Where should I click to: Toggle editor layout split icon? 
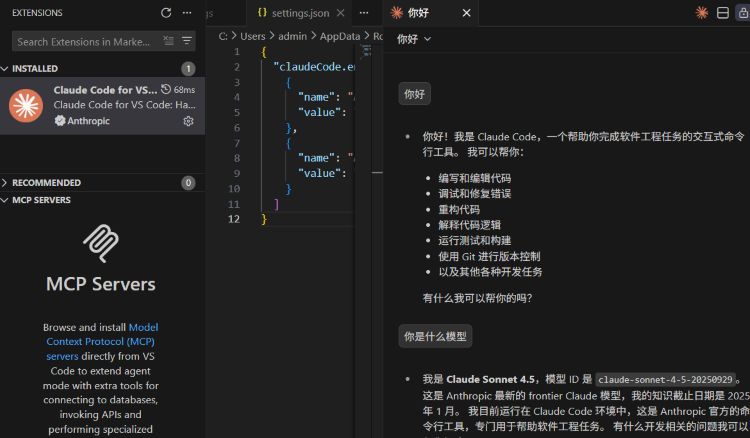(x=723, y=13)
